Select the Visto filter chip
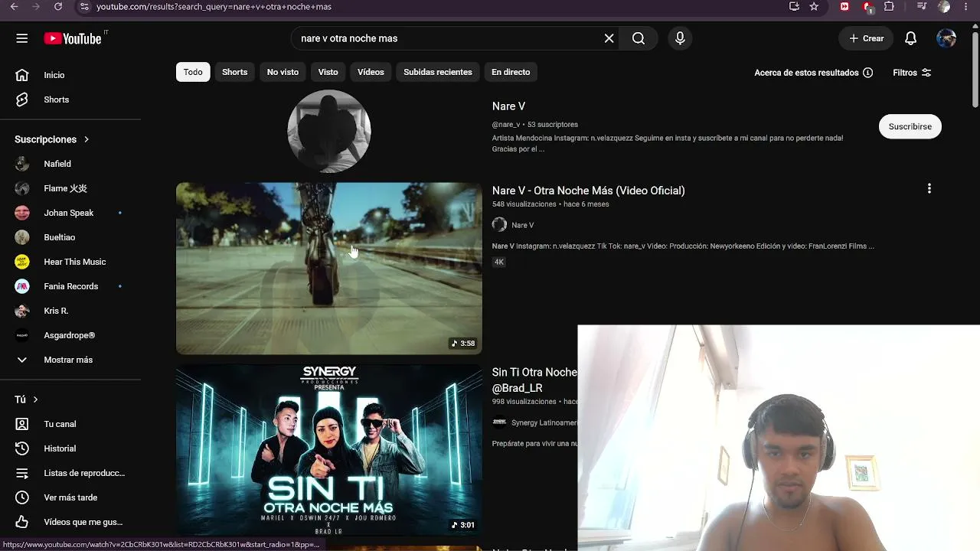The height and width of the screenshot is (551, 980). (x=328, y=72)
